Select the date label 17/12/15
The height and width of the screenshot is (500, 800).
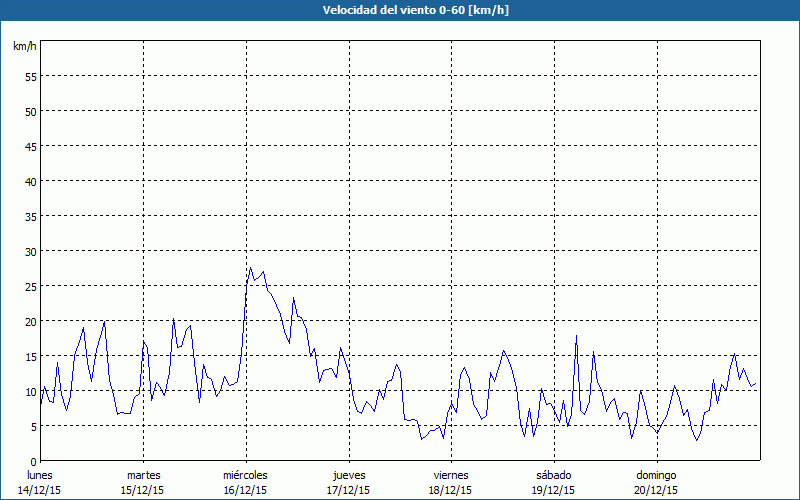348,490
